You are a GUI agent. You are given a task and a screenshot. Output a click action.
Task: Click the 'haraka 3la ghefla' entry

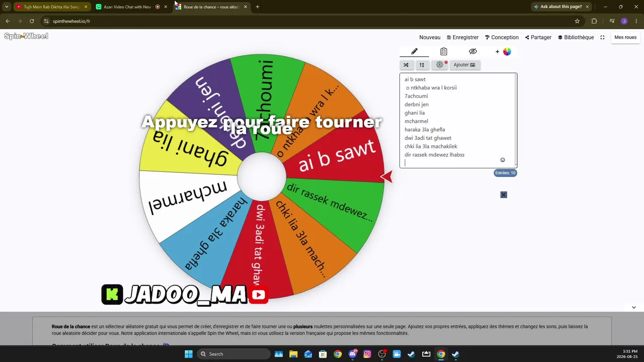(x=425, y=130)
